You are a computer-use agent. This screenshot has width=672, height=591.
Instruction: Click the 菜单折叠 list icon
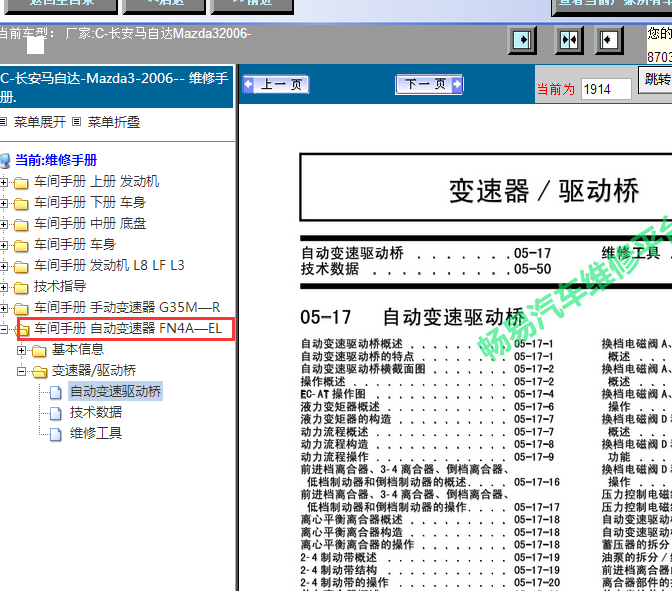[x=77, y=122]
